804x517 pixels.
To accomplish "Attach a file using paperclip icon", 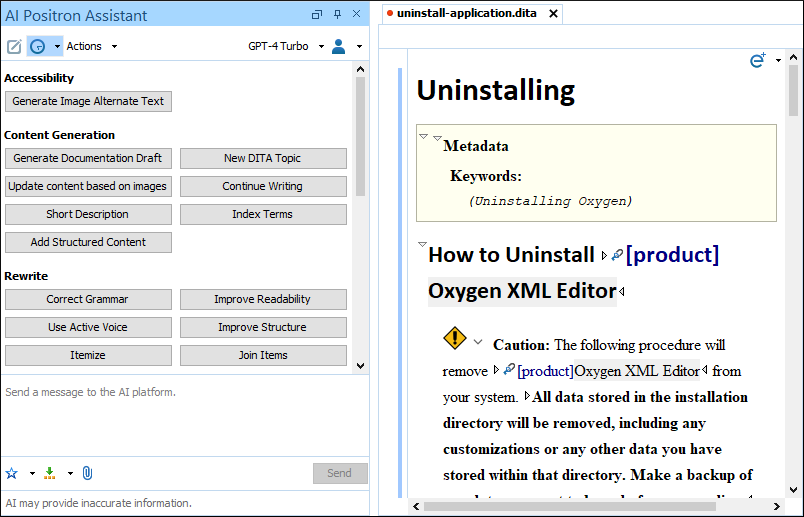I will tap(87, 473).
